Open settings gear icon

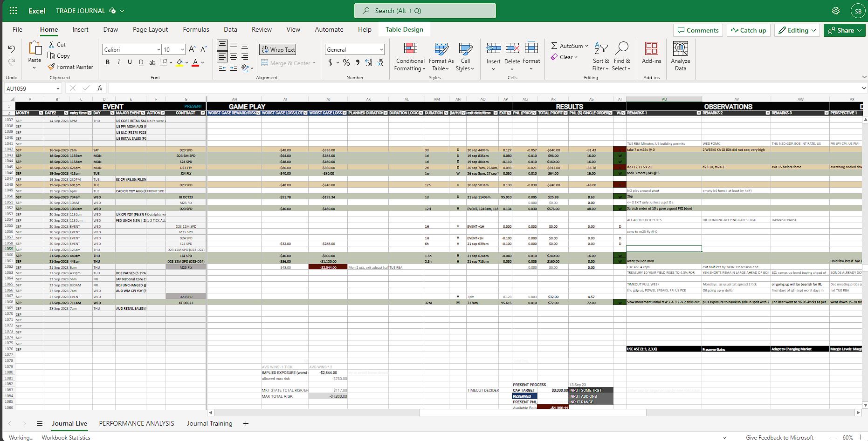pos(836,11)
